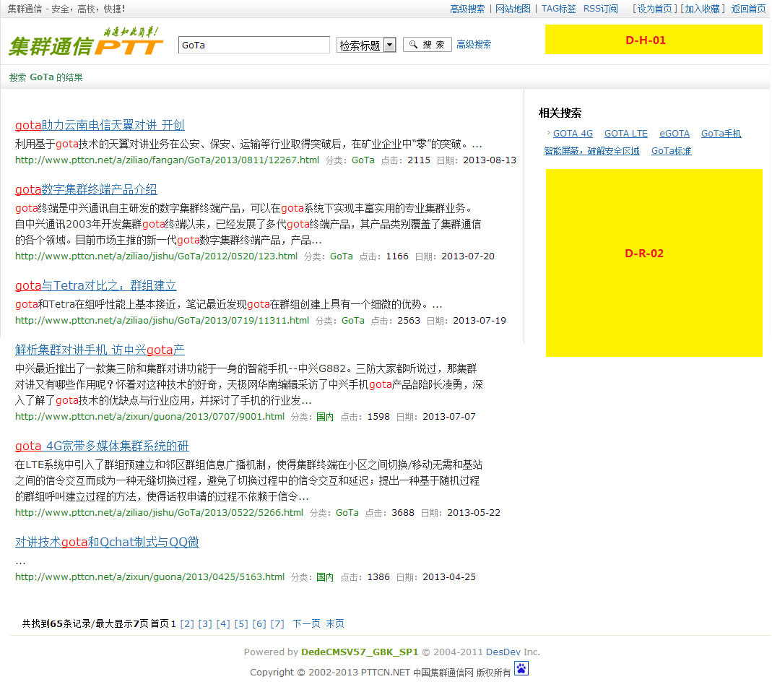Viewport: 772px width, 700px height.
Task: Jump to 末页 last page
Action: [335, 623]
